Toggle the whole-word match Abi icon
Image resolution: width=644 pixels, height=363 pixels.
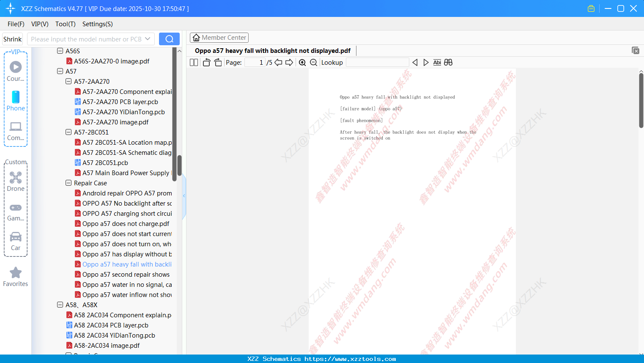click(437, 63)
